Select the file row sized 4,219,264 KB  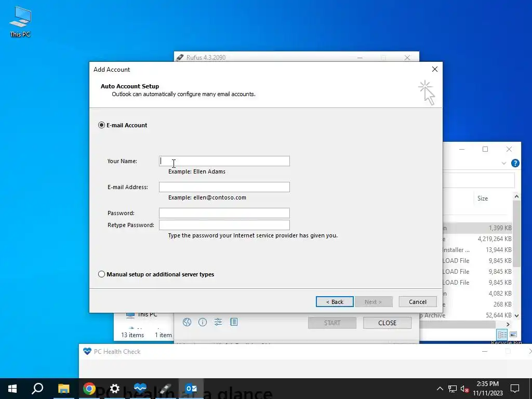(477, 239)
